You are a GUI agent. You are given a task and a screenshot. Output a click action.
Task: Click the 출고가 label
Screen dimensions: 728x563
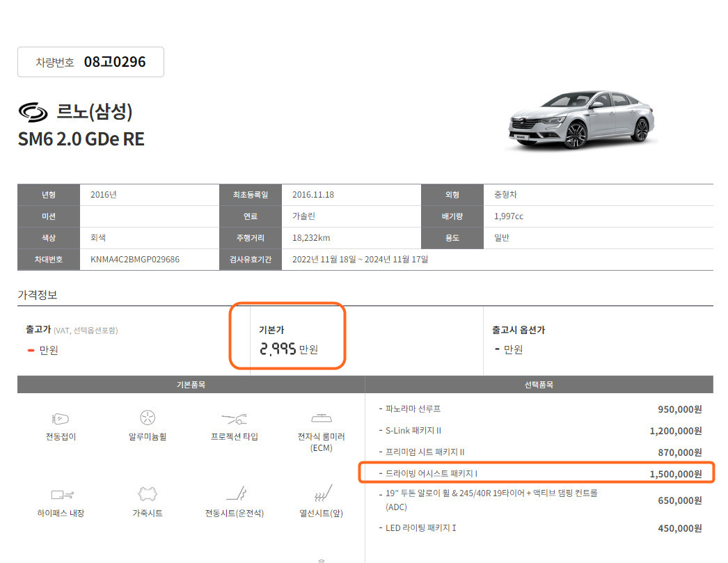tap(38, 330)
